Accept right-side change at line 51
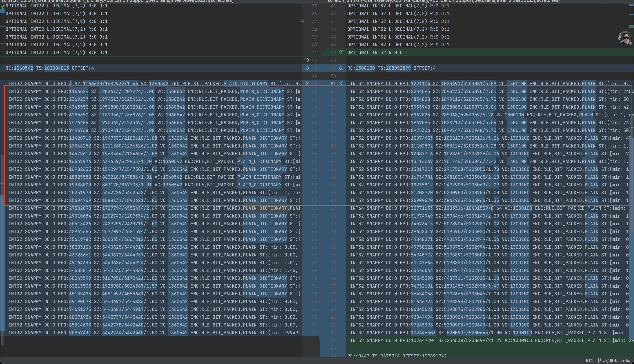The image size is (634, 364). pyautogui.click(x=341, y=83)
